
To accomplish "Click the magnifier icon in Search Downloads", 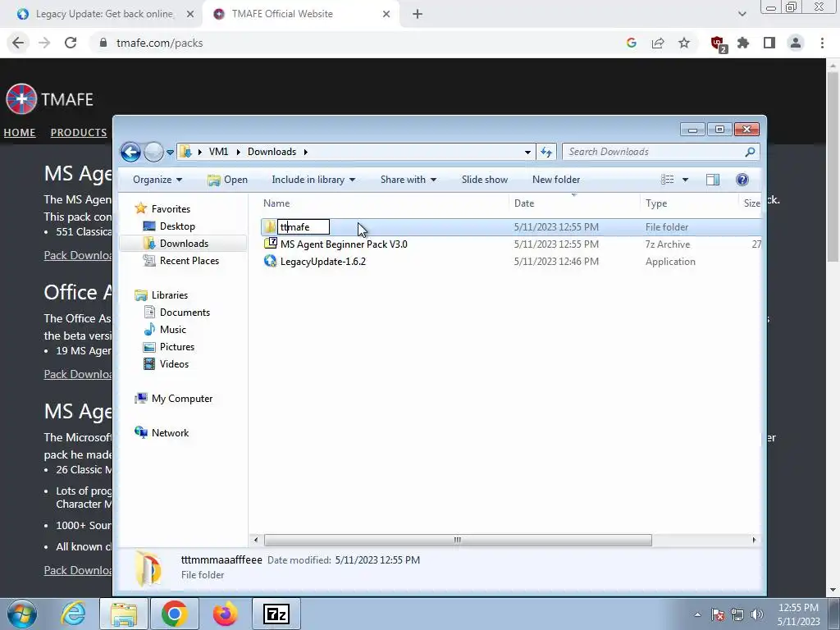I will click(750, 152).
